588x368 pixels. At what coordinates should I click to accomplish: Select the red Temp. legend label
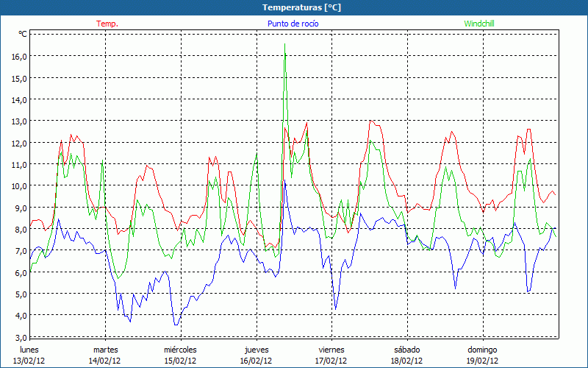(x=107, y=24)
